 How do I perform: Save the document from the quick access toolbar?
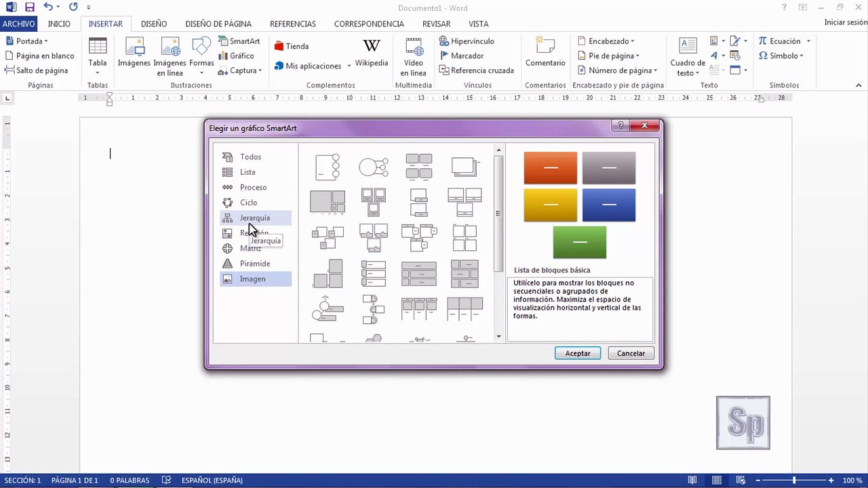pos(29,7)
